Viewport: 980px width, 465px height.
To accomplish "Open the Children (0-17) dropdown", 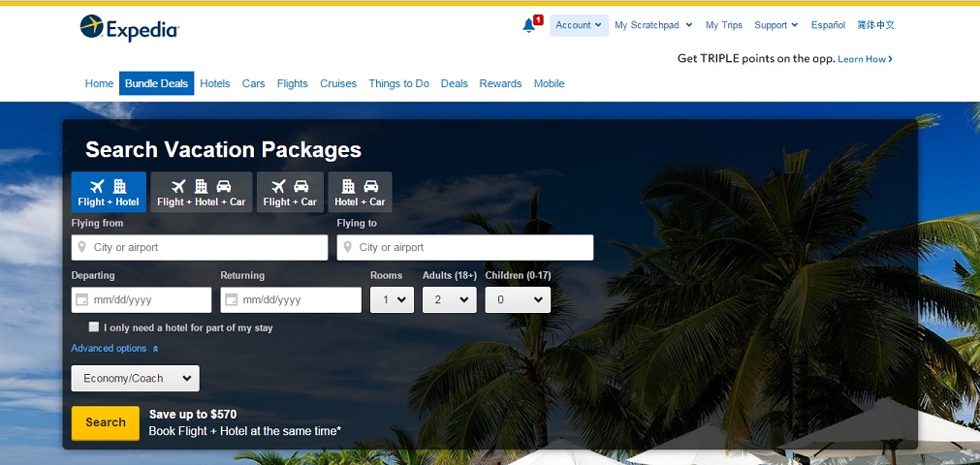I will click(518, 300).
